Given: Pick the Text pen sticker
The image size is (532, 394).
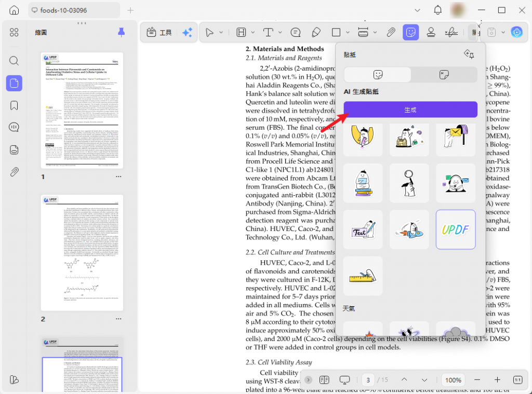Looking at the screenshot, I should point(363,229).
